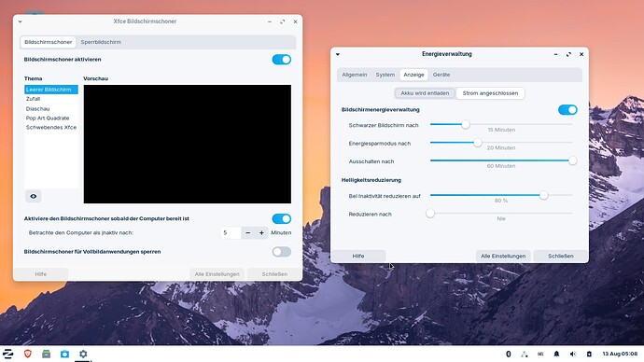Choose 'Pop Art Quadrate' theme
This screenshot has width=644, height=362.
coord(51,118)
